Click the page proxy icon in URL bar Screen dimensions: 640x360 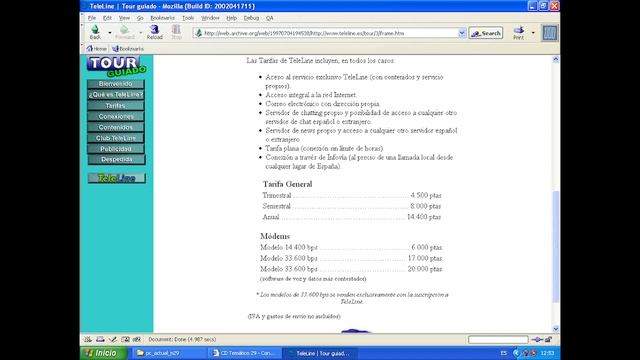point(198,33)
